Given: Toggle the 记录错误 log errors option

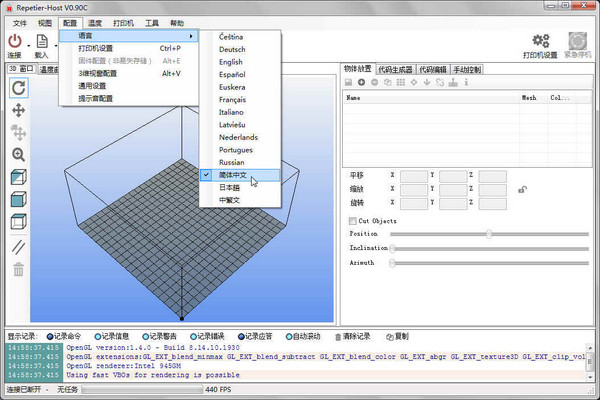Looking at the screenshot, I should coord(192,336).
